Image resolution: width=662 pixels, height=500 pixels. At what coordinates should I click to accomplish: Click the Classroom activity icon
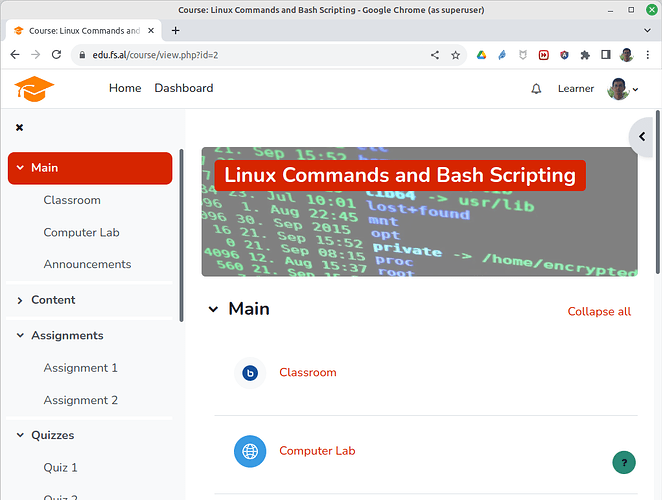click(x=250, y=373)
